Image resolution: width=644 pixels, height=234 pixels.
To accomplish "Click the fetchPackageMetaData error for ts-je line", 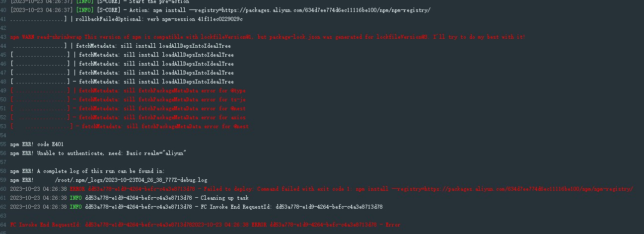I will 128,99.
